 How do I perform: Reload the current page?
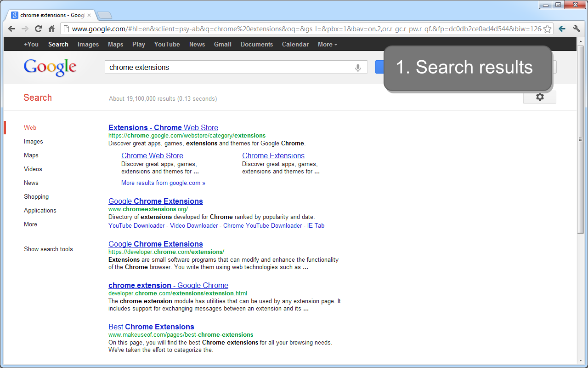click(x=39, y=29)
